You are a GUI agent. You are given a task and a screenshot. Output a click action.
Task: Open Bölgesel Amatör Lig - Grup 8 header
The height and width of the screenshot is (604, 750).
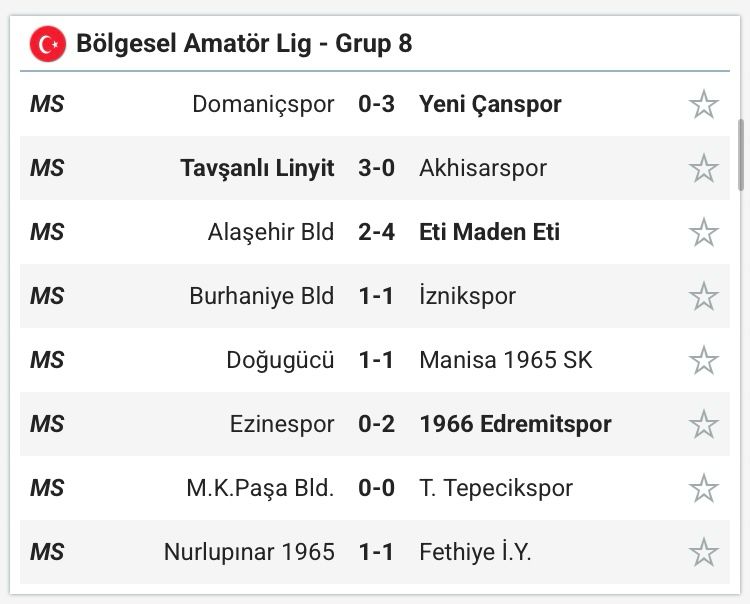click(x=244, y=44)
